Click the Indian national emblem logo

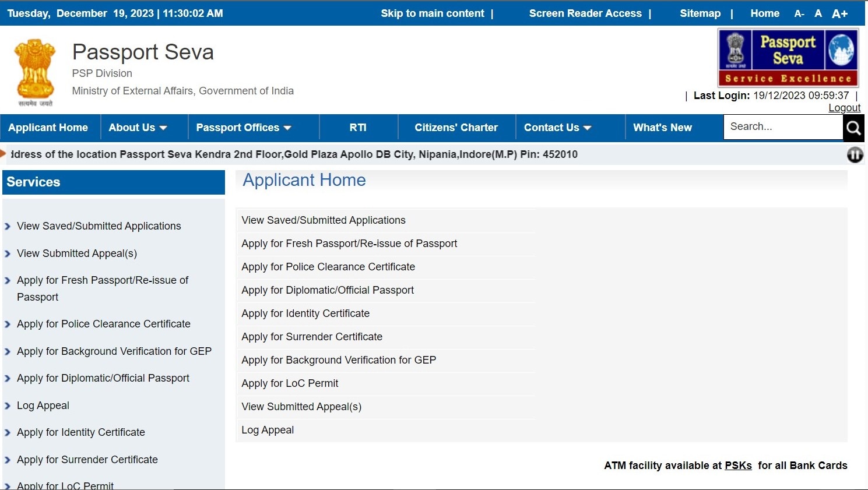35,71
